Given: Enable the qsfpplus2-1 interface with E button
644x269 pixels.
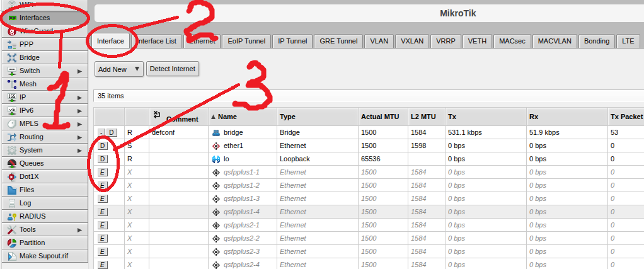Looking at the screenshot, I should point(103,225).
